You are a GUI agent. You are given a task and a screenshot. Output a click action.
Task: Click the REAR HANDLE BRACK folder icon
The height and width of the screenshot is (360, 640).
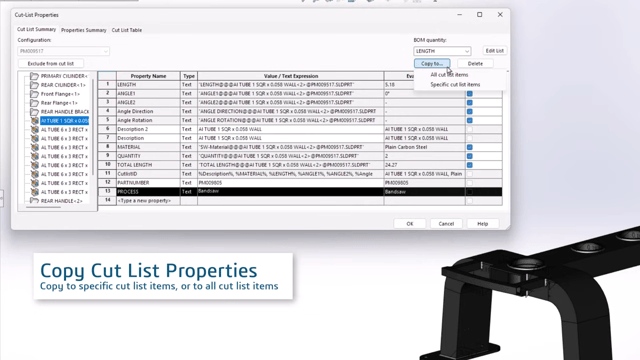click(34, 112)
